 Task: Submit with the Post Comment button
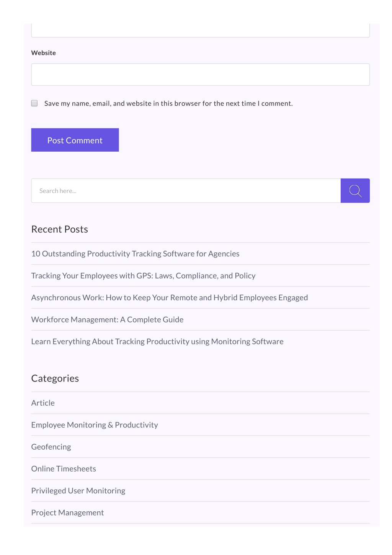click(x=75, y=140)
